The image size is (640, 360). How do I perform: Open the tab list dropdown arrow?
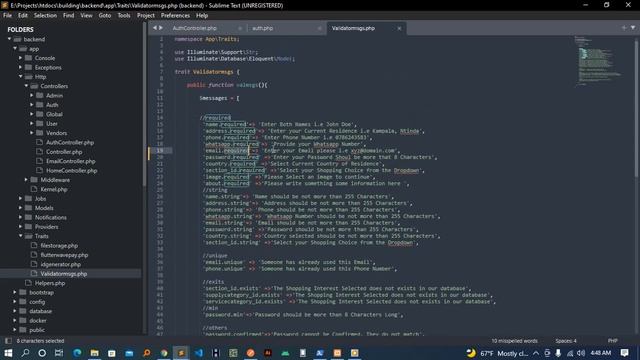[633, 28]
